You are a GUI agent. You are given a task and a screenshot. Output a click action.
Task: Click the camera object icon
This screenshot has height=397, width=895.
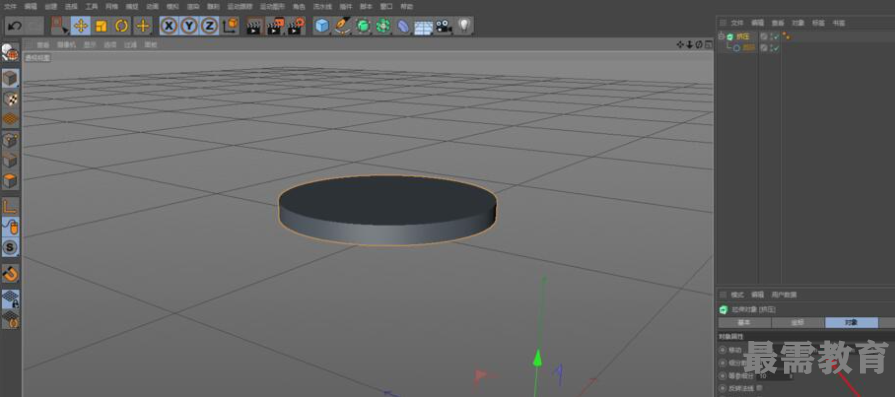point(444,26)
